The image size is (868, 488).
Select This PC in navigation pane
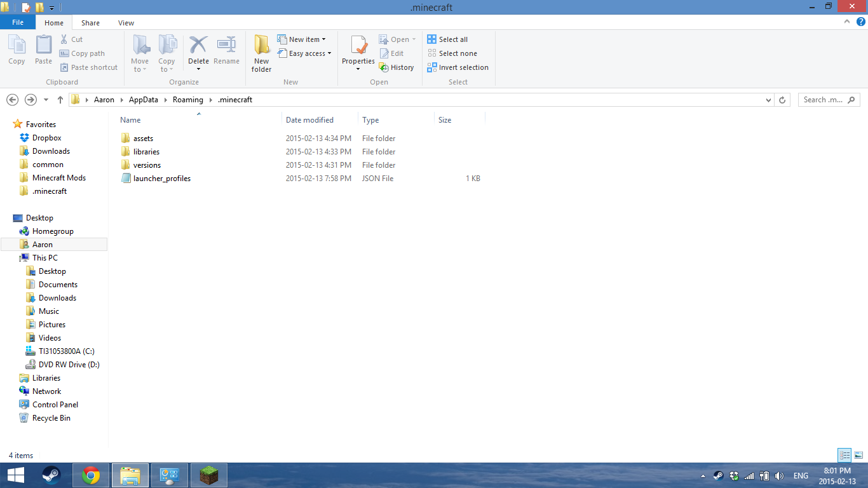pos(44,258)
